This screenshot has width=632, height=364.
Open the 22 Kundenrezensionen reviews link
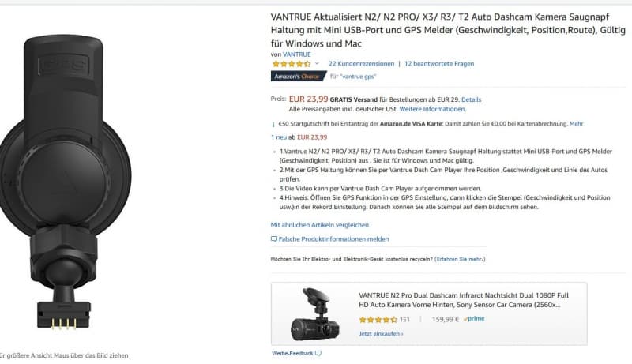(361, 64)
